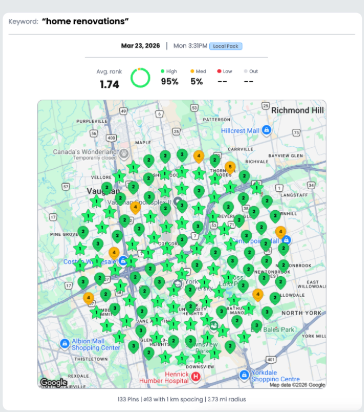Select the orange 4 pin near Carrville
Screen dimensions: 364x412
pos(199,156)
